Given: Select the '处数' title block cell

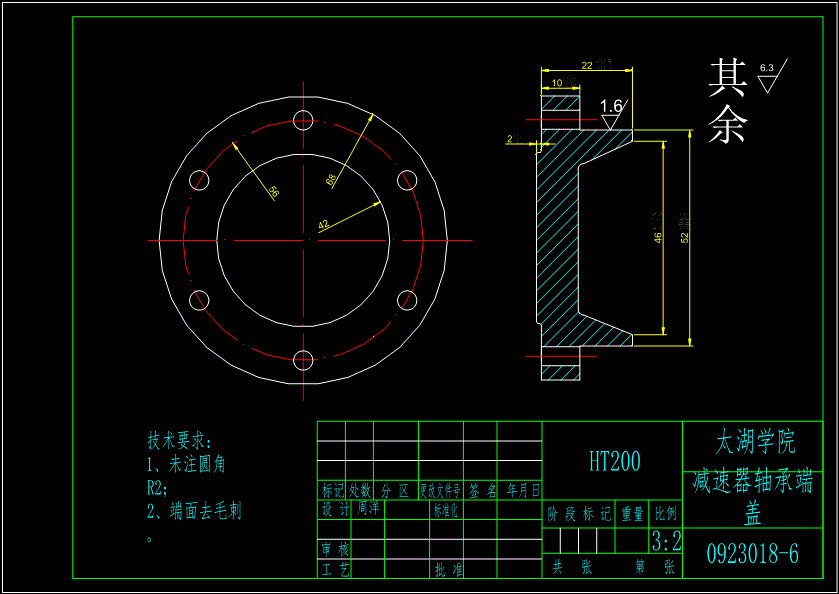Looking at the screenshot, I should [360, 491].
